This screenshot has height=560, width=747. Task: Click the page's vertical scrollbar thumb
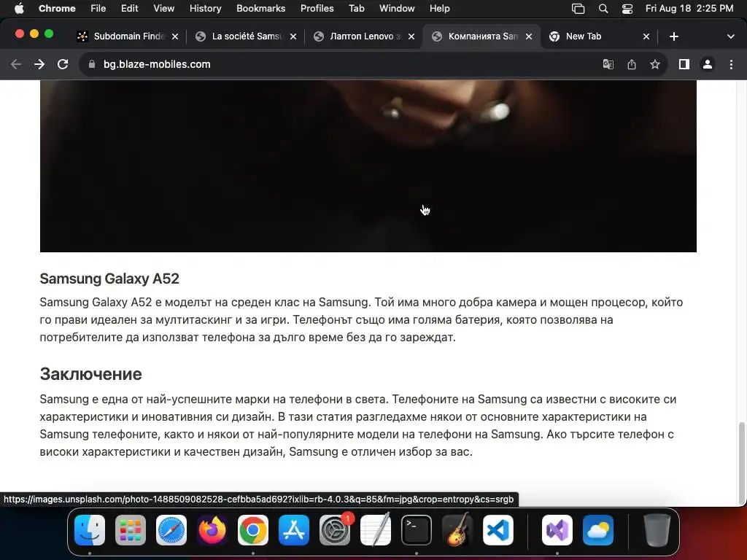click(x=741, y=462)
